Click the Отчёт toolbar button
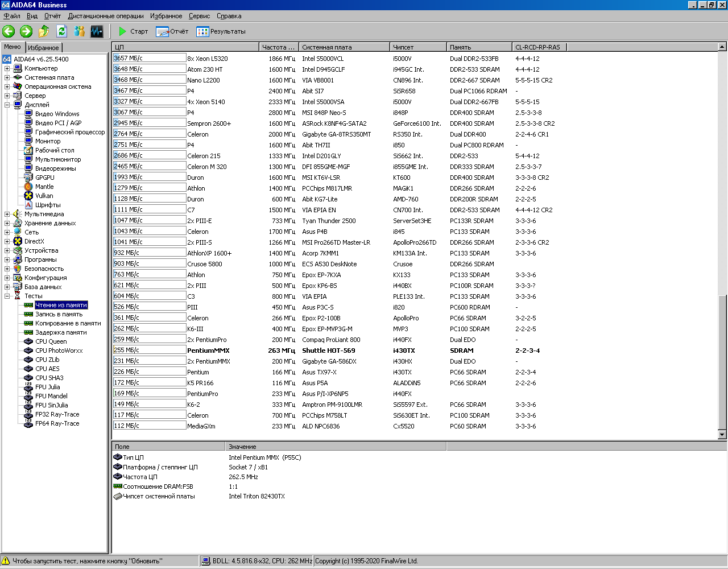 pyautogui.click(x=172, y=31)
